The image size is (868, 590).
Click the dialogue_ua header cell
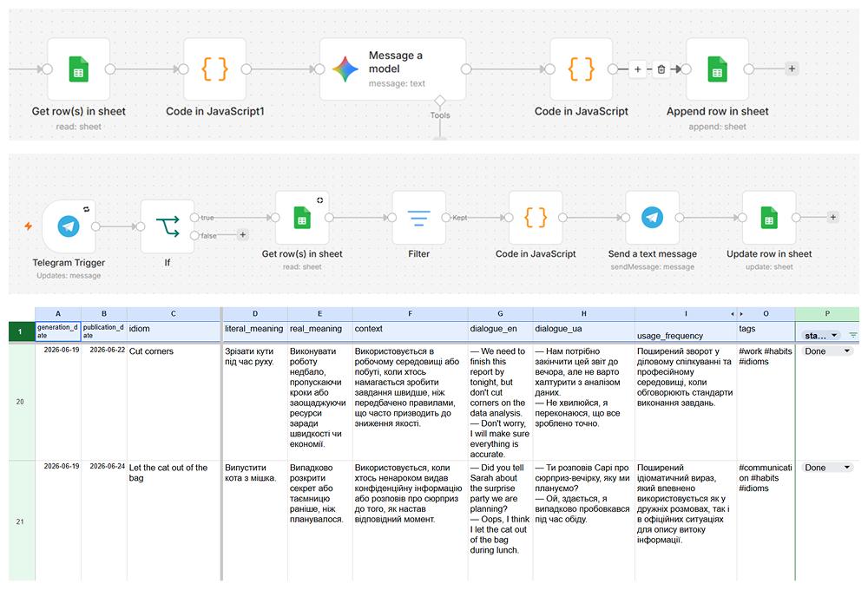pos(584,331)
